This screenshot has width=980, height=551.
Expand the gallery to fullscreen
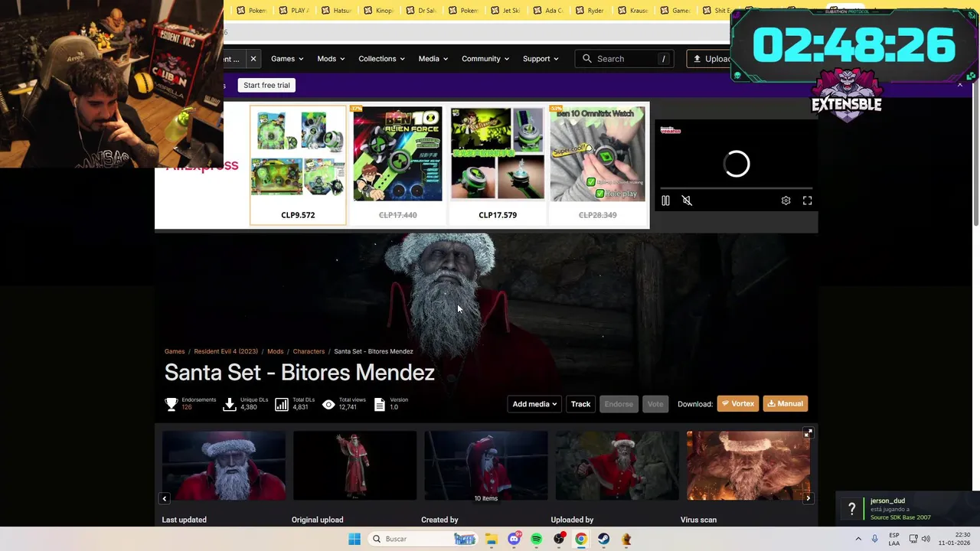tap(808, 433)
